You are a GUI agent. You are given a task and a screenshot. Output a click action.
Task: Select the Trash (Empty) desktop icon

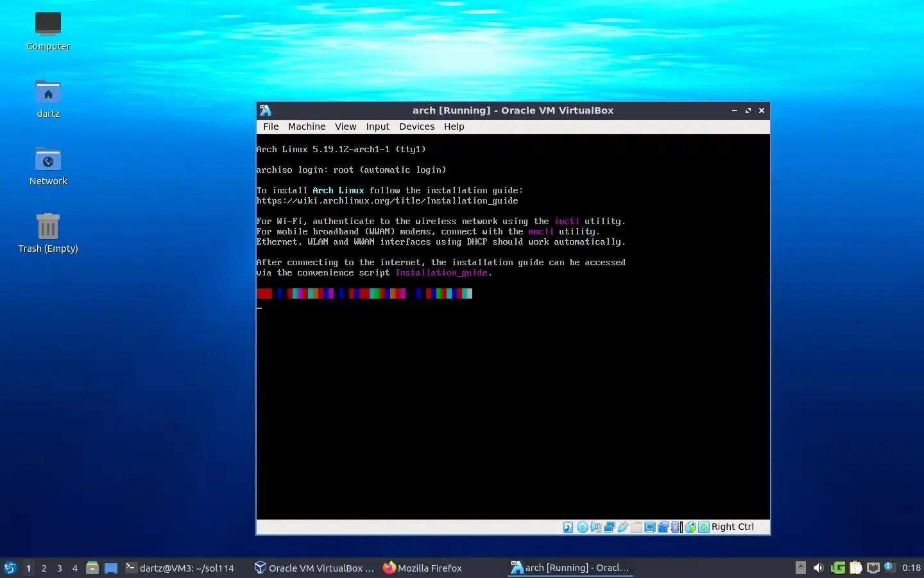click(48, 233)
